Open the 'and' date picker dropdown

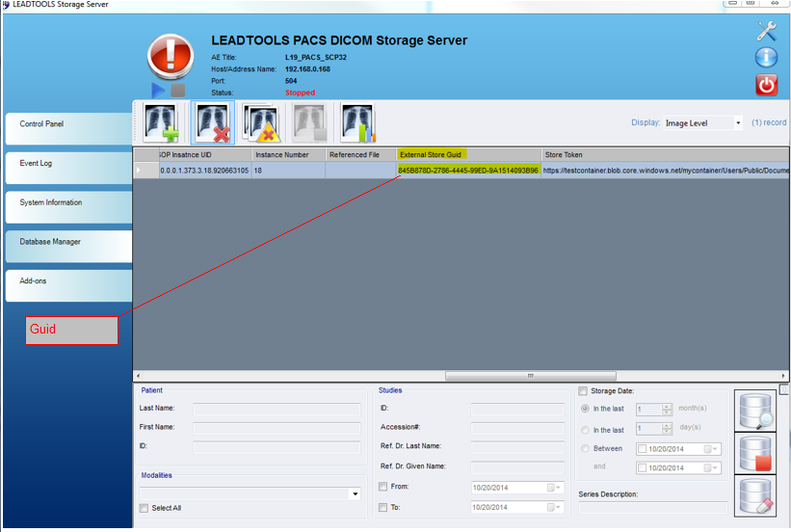tap(711, 467)
